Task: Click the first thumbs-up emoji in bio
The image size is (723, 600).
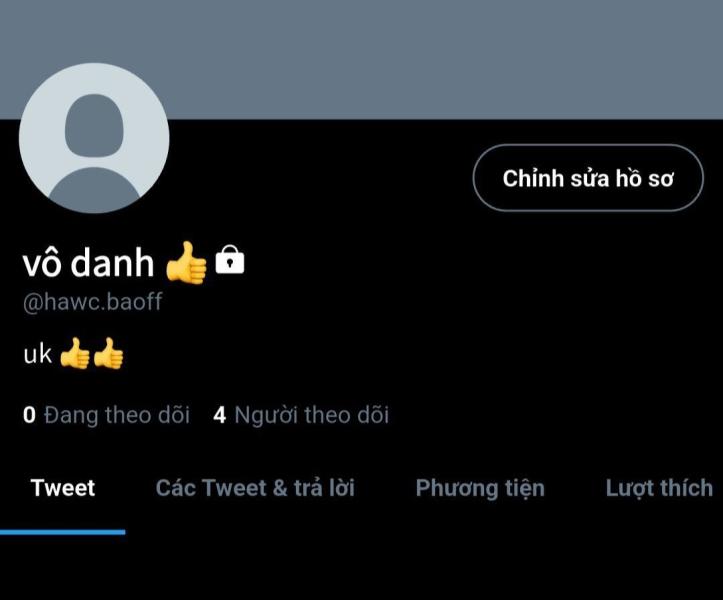Action: click(75, 353)
